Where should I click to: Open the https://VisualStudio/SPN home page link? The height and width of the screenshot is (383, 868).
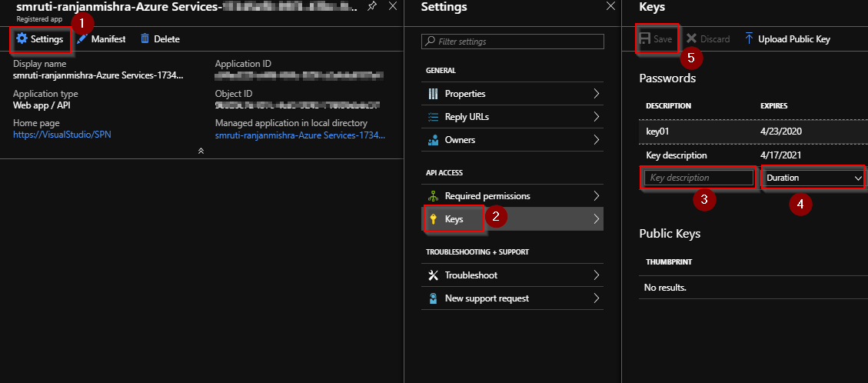click(x=62, y=135)
